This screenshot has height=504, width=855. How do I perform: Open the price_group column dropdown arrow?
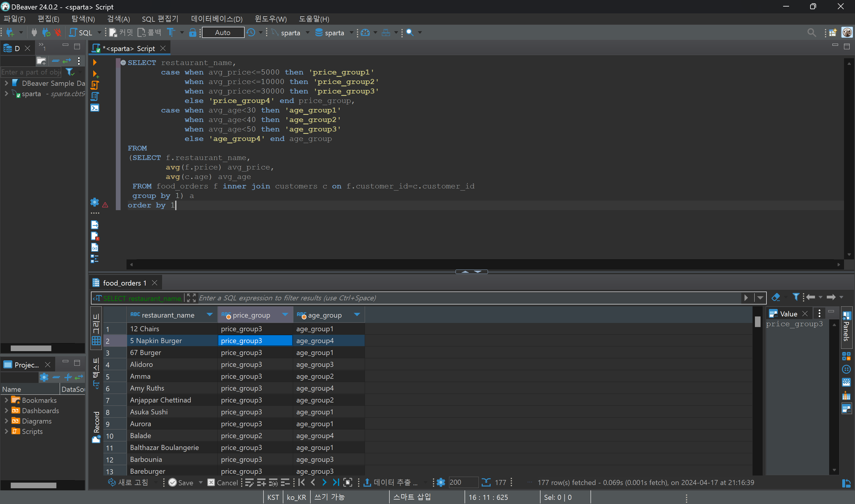(285, 315)
